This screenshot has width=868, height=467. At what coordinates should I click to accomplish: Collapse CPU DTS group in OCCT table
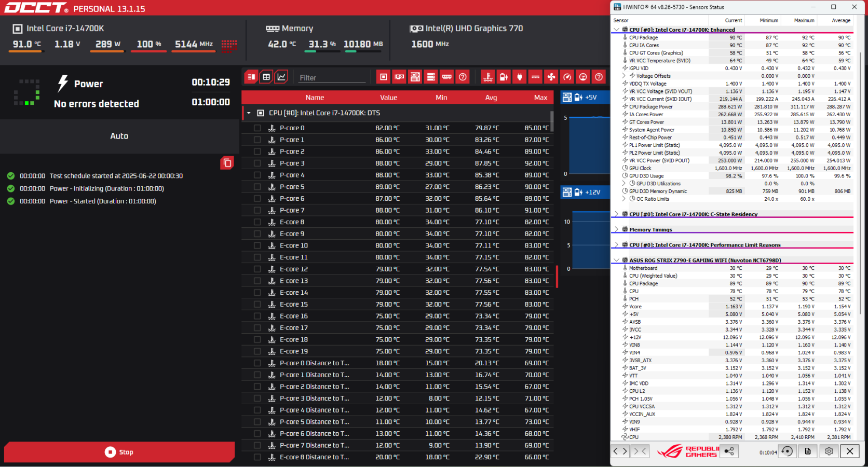coord(249,113)
